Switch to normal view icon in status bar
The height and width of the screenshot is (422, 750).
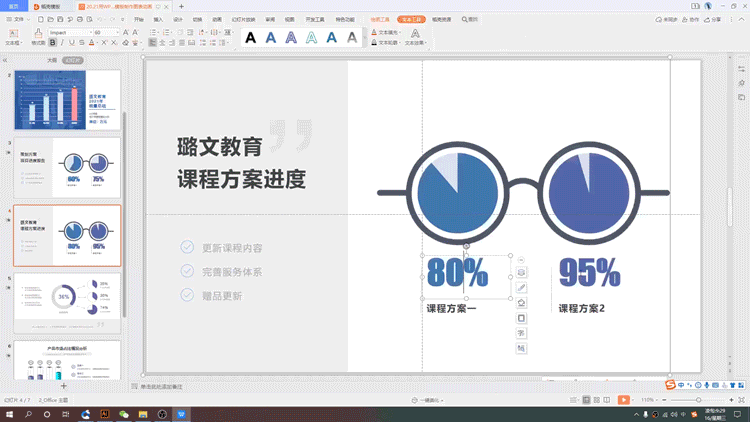(x=586, y=400)
